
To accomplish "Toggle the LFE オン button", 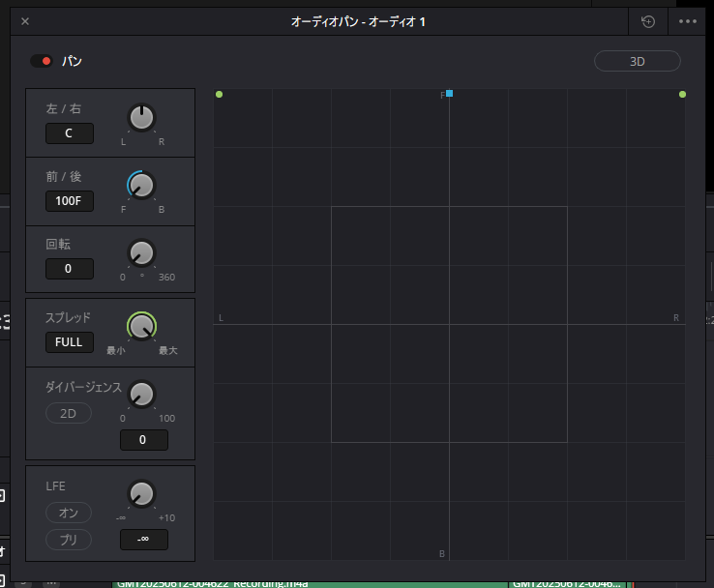I will pos(69,512).
